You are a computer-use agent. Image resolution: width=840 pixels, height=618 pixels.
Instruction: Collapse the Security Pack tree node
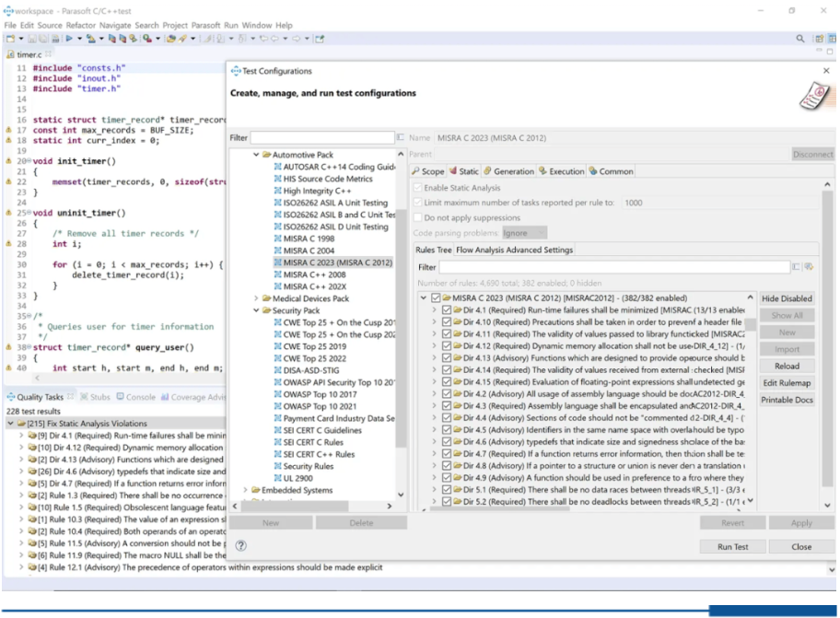(x=256, y=310)
